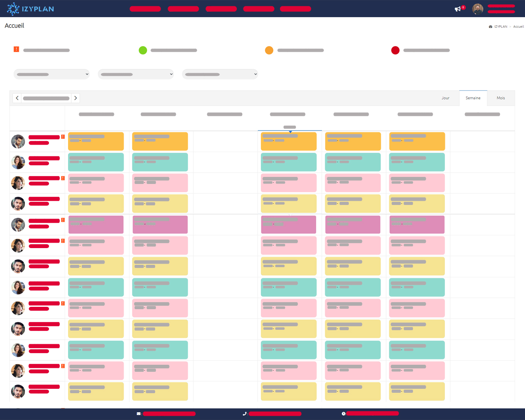The image size is (525, 420).
Task: Go to previous week with left arrow
Action: [x=17, y=98]
